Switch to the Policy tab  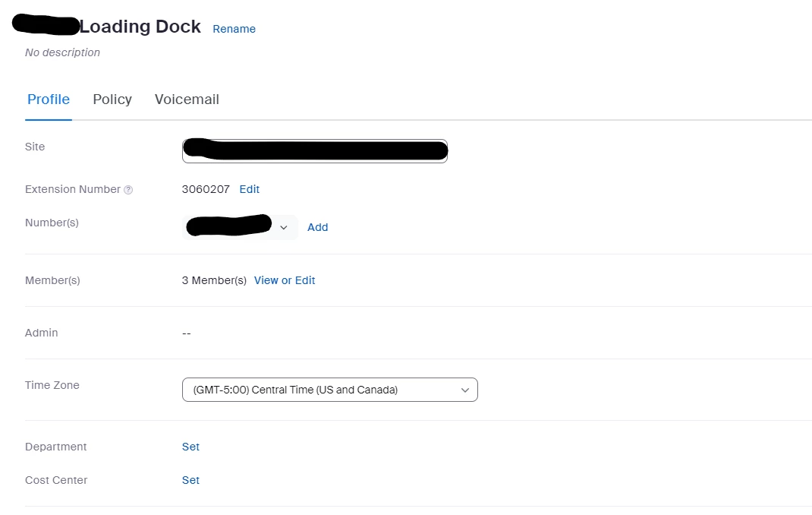pyautogui.click(x=112, y=99)
